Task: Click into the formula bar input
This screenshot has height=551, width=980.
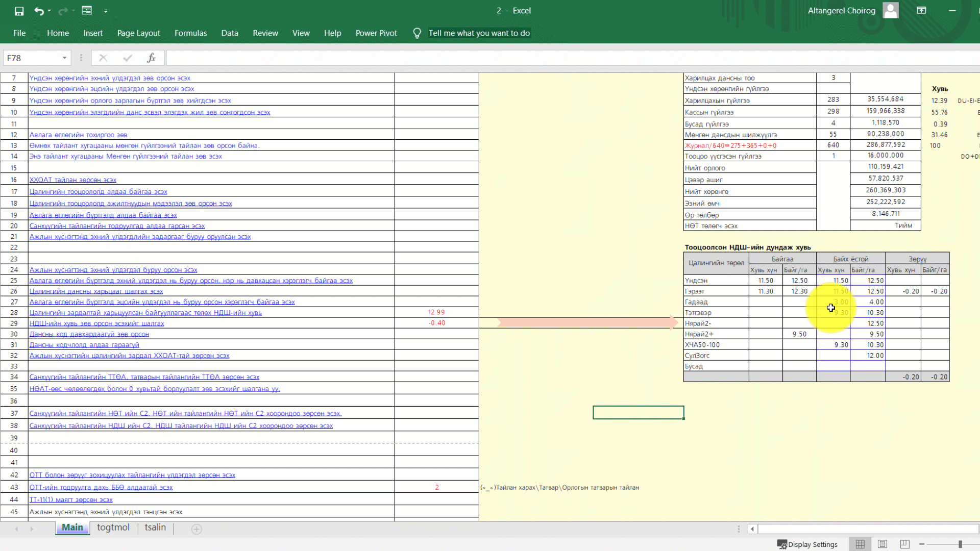Action: 561,58
